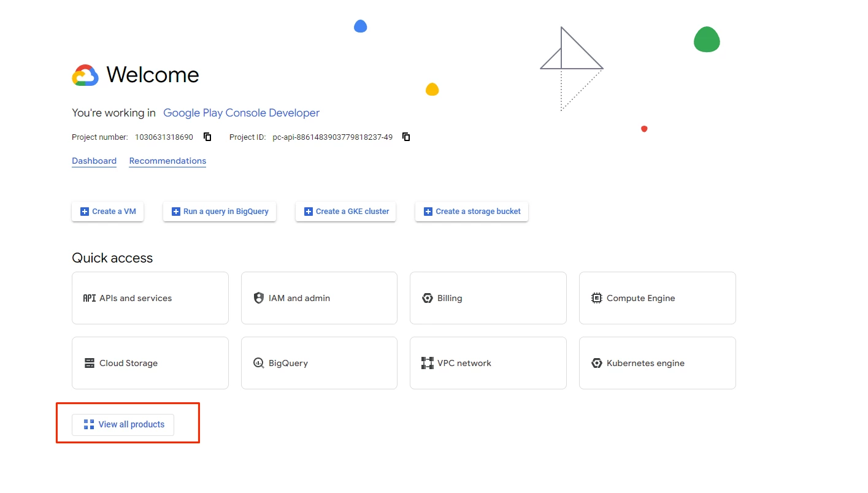
Task: Click View all products button
Action: [123, 424]
